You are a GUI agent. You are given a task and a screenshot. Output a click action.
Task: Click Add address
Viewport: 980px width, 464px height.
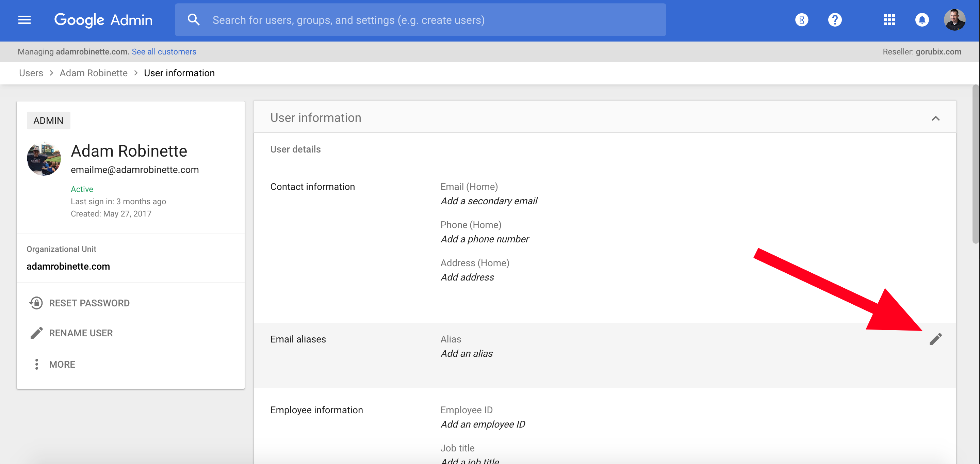click(467, 277)
